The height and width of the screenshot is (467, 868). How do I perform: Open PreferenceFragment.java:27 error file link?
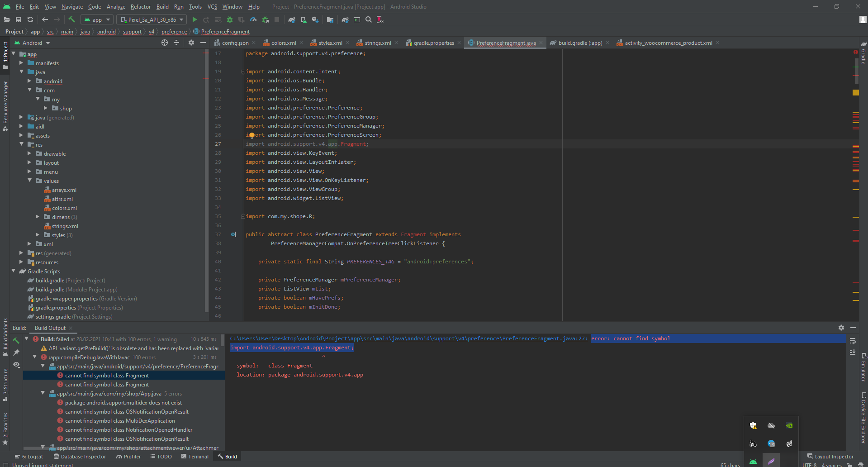pyautogui.click(x=409, y=338)
